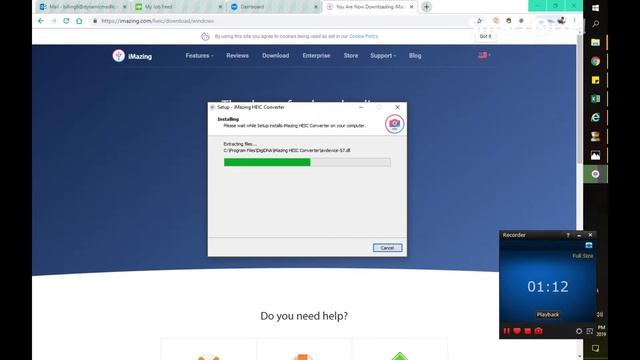Take a snapshot with the Recorder camera icon

point(538,331)
